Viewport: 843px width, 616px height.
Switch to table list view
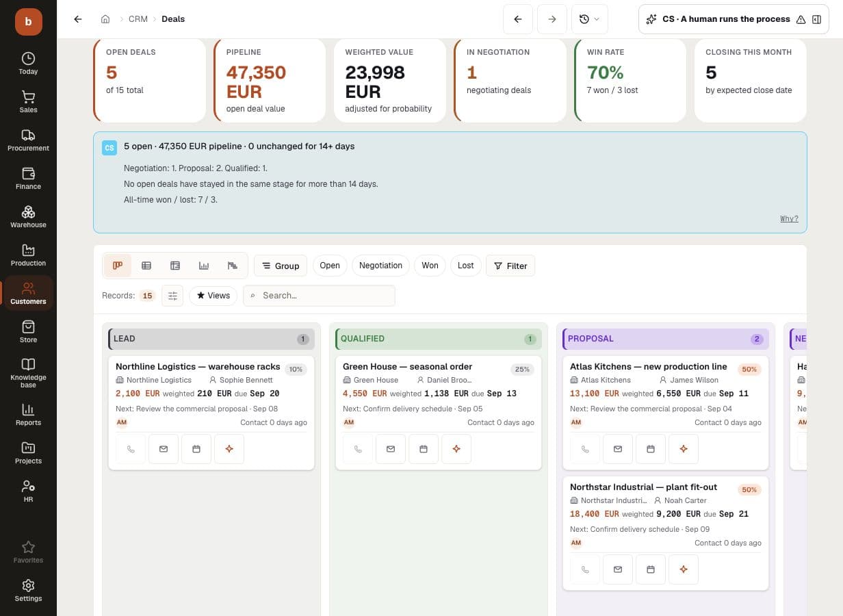[146, 266]
